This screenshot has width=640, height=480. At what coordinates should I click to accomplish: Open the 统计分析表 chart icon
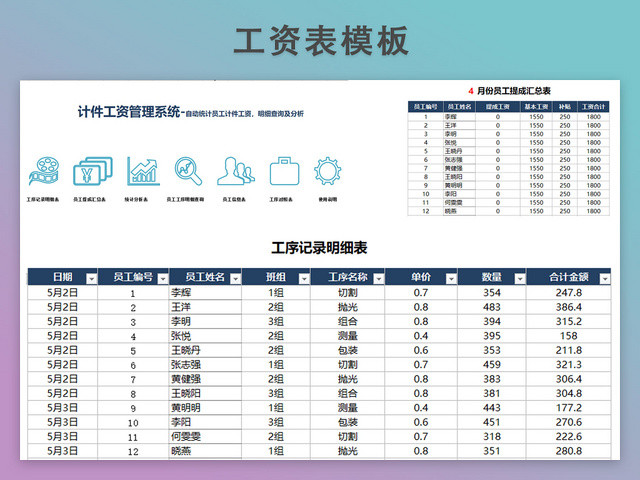(142, 172)
